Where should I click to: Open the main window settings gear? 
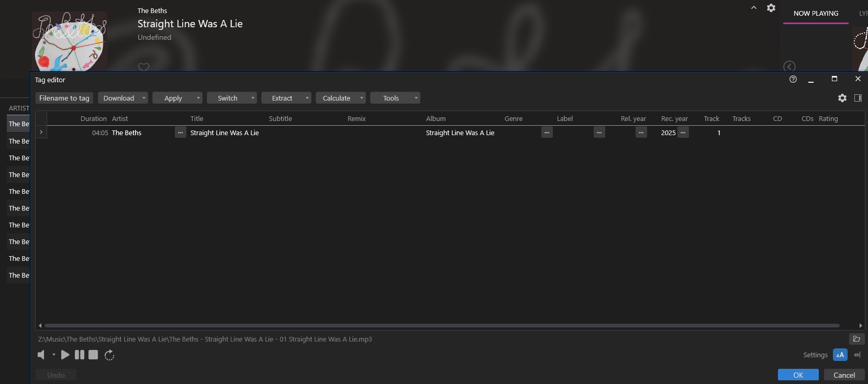pyautogui.click(x=771, y=8)
